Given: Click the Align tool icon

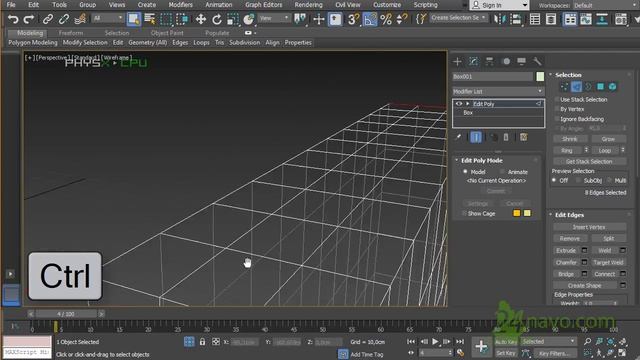Looking at the screenshot, I should click(516, 19).
